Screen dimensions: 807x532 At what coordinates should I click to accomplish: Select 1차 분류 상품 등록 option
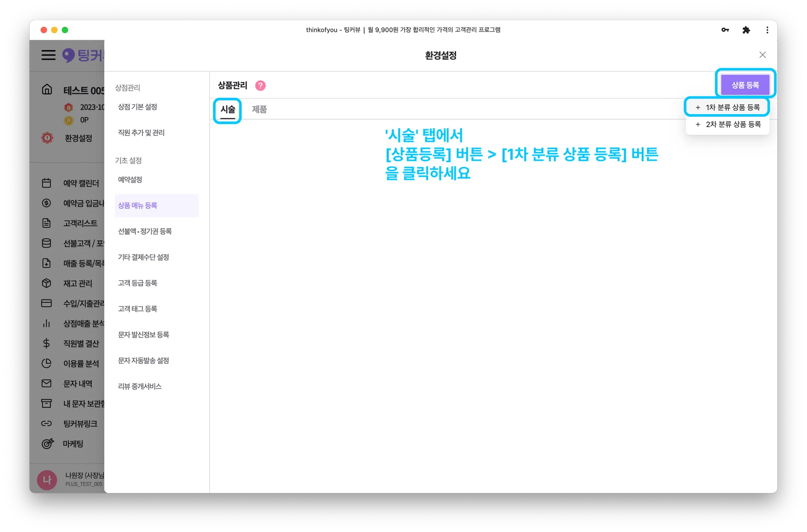[727, 107]
